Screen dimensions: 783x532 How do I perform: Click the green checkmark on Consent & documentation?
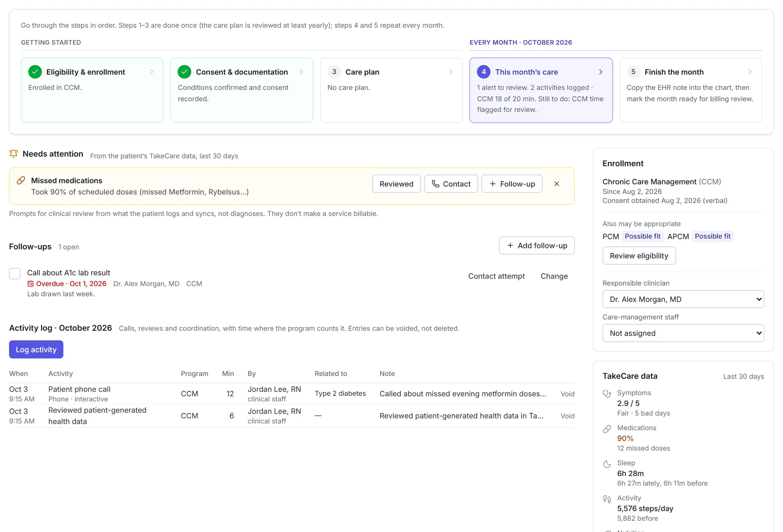tap(184, 72)
